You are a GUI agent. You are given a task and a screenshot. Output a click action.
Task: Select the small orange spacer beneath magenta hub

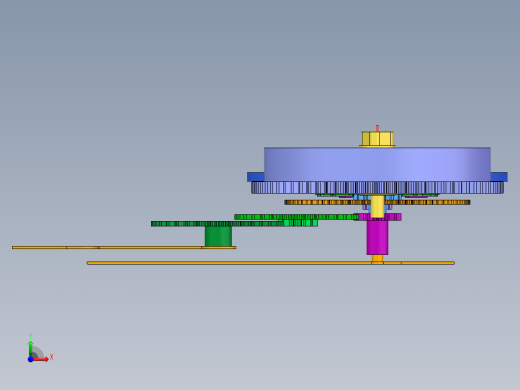[x=377, y=258]
